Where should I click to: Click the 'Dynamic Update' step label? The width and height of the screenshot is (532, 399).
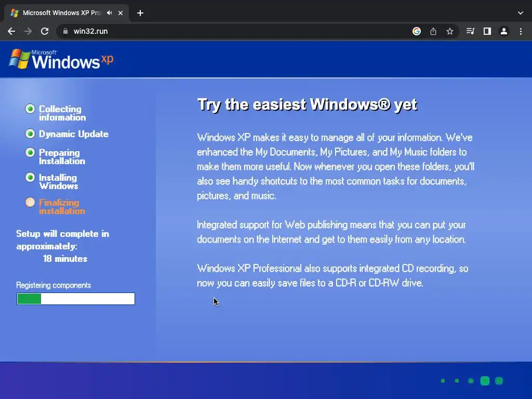point(74,134)
